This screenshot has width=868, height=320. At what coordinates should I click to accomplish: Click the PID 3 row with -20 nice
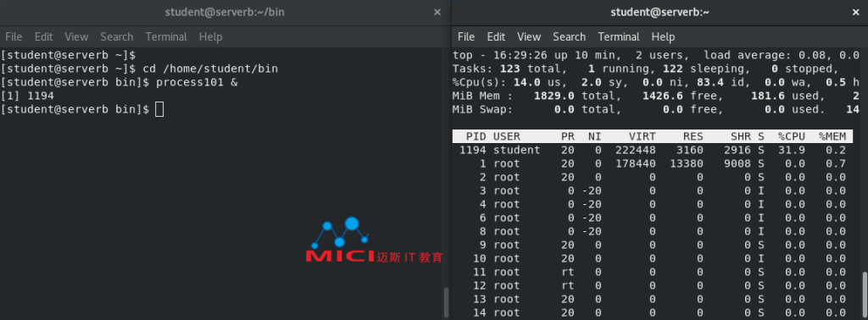pyautogui.click(x=653, y=190)
